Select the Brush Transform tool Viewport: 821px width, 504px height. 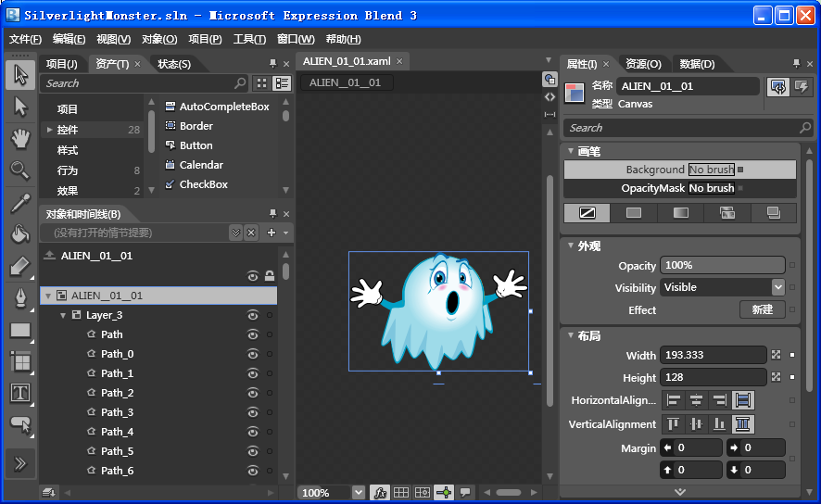20,267
